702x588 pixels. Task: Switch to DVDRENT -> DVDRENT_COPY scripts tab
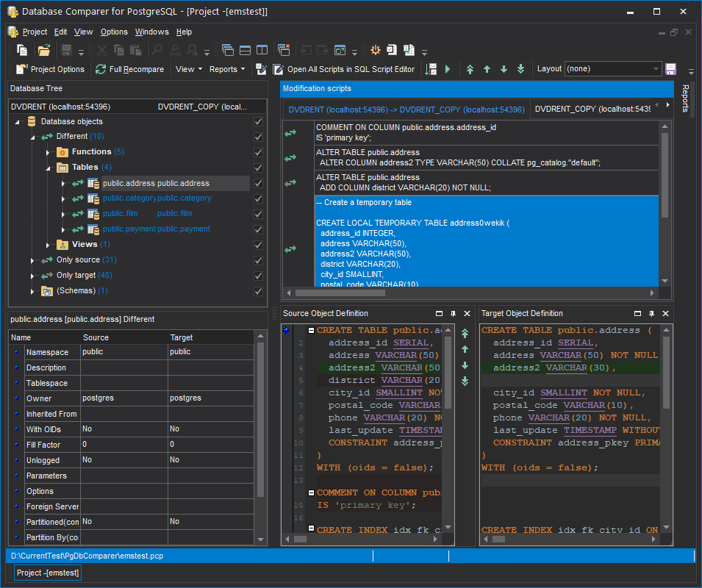406,110
